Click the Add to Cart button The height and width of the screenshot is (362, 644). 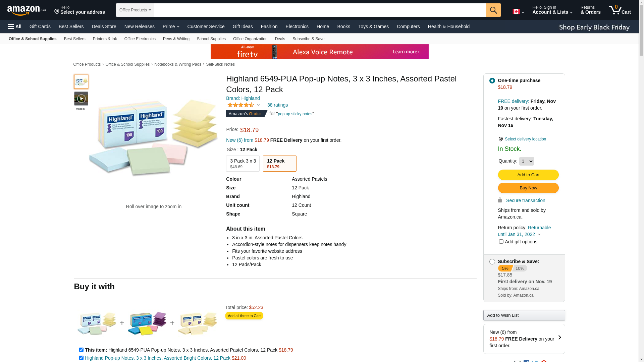pyautogui.click(x=528, y=175)
